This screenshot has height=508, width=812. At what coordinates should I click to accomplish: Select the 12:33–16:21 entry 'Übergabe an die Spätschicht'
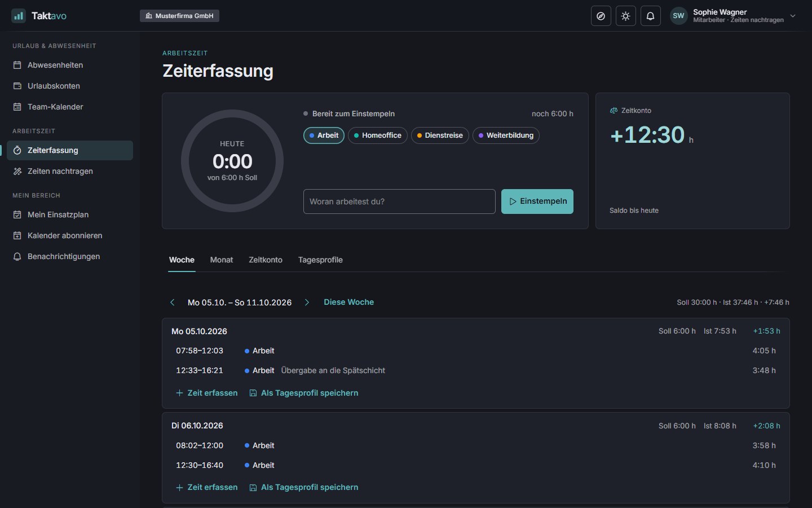476,370
